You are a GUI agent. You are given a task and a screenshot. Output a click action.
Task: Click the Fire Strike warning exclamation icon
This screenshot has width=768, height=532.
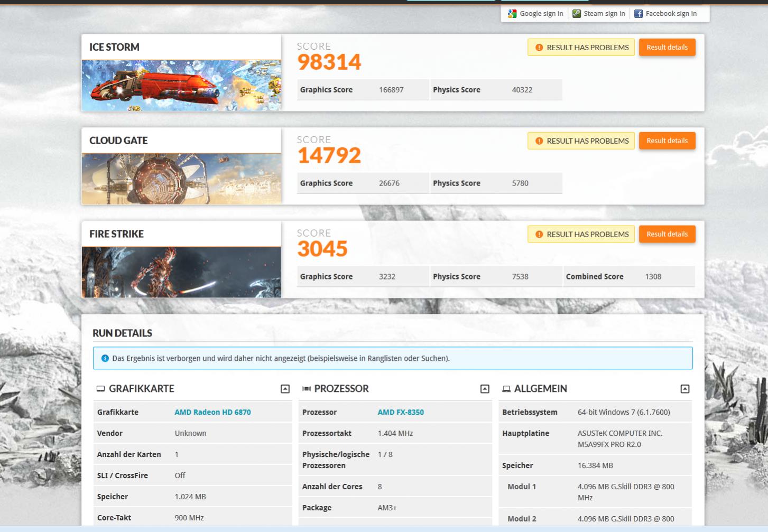(x=539, y=235)
